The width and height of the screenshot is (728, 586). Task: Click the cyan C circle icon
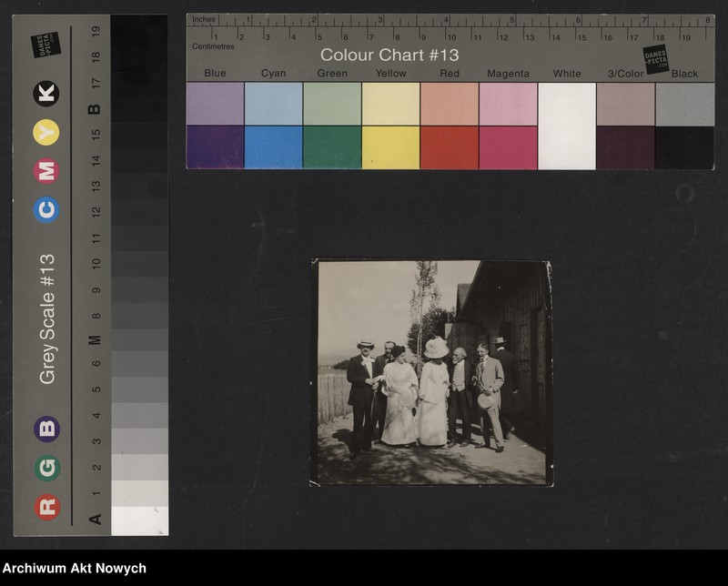click(46, 210)
